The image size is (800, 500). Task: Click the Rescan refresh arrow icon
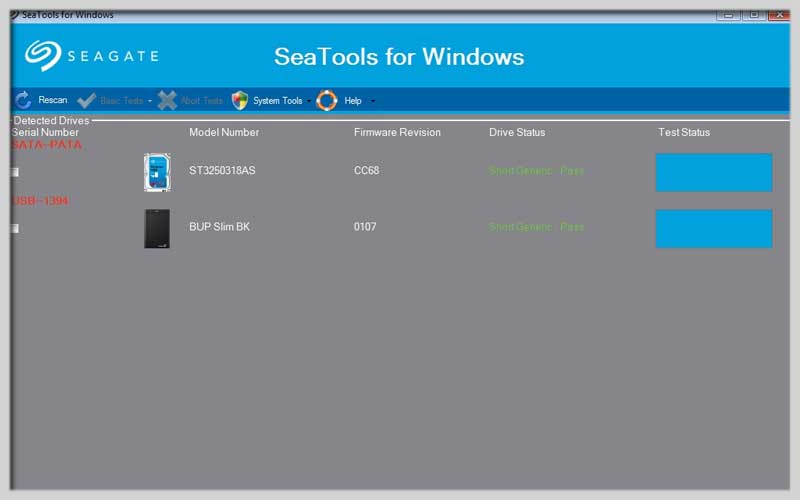coord(23,100)
